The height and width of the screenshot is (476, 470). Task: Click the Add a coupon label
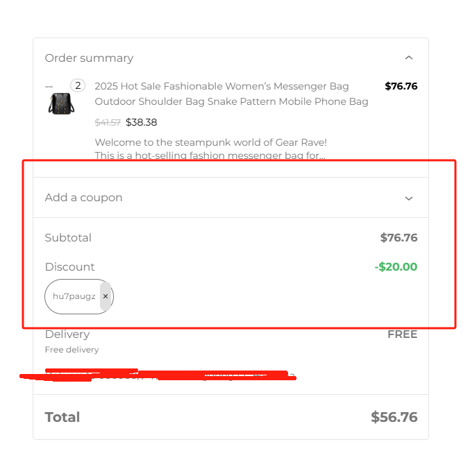(x=83, y=198)
